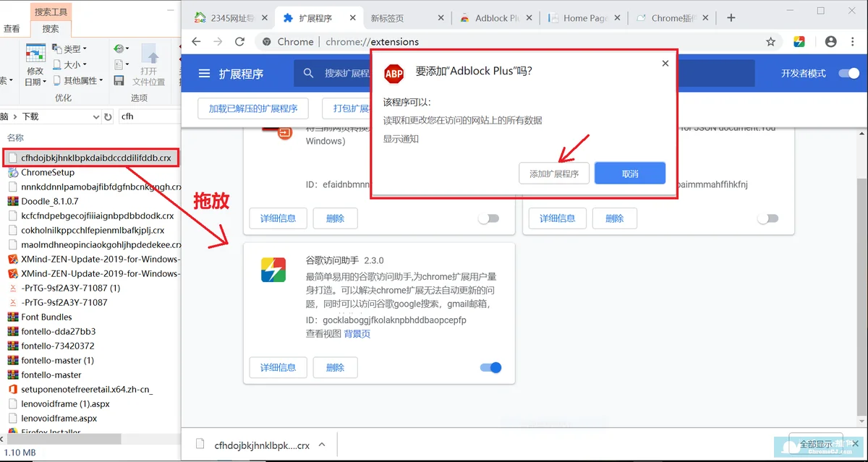Bookmark this page with the star icon
The height and width of the screenshot is (462, 868).
tap(771, 42)
